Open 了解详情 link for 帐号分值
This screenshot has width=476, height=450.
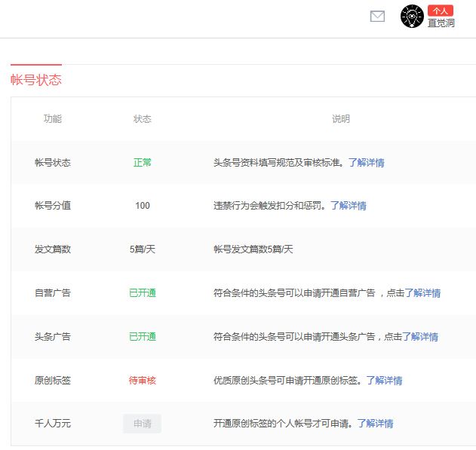(349, 206)
